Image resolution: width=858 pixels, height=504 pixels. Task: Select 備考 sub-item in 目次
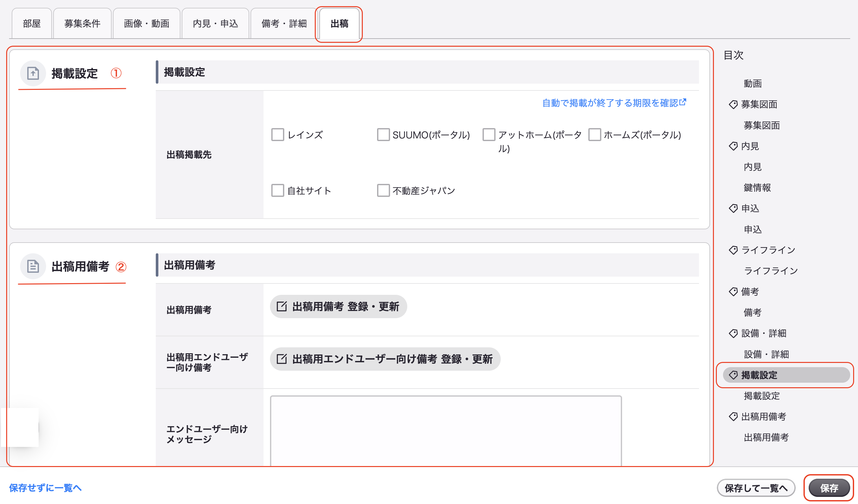[x=753, y=312]
